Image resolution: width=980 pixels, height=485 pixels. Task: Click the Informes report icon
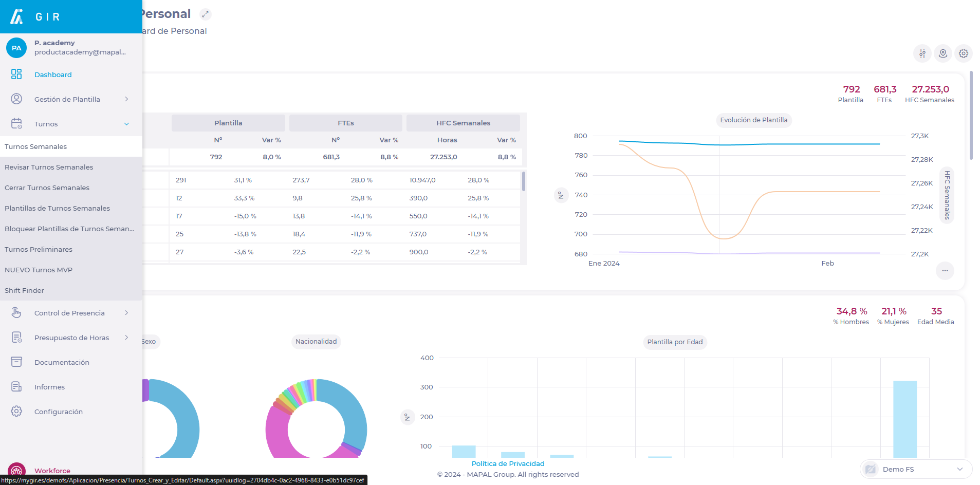click(x=16, y=387)
